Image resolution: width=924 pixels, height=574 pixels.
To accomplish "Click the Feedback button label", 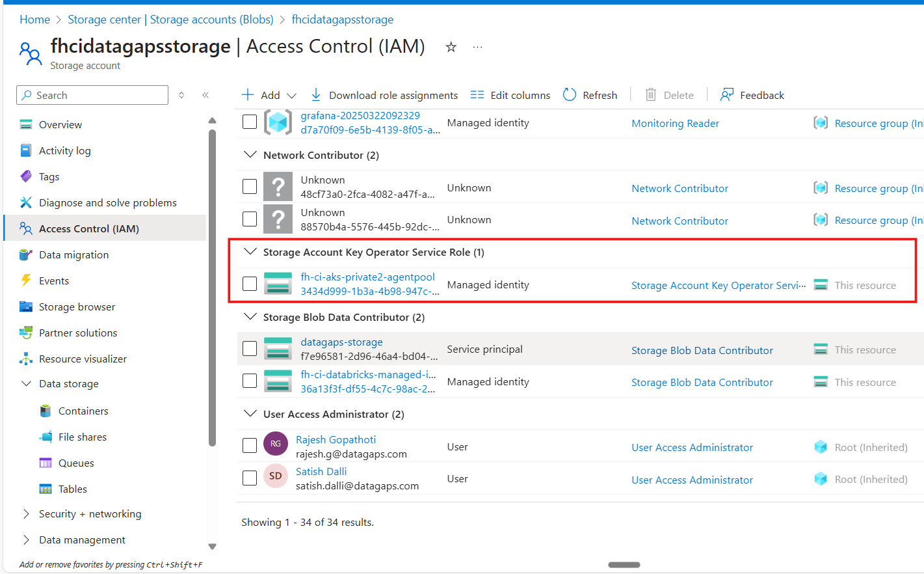I will tap(762, 95).
